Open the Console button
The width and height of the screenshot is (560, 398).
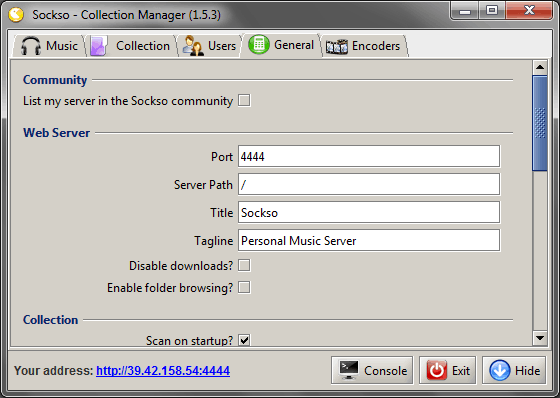(x=372, y=370)
